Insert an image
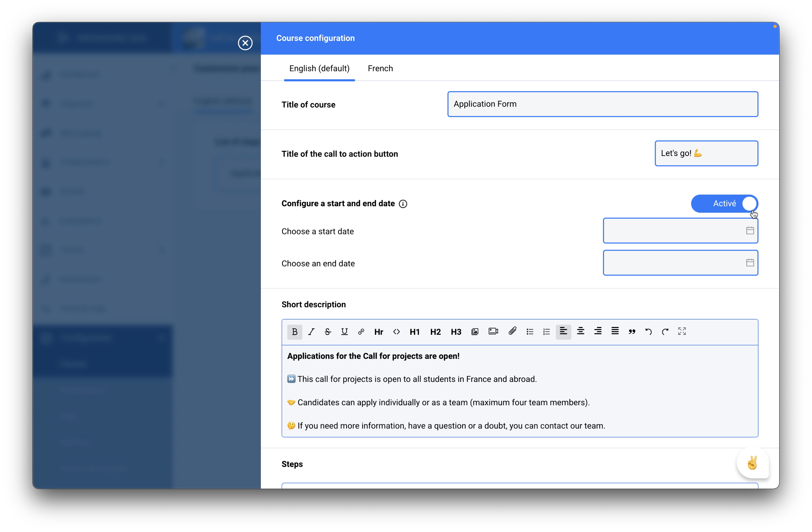 pos(475,332)
